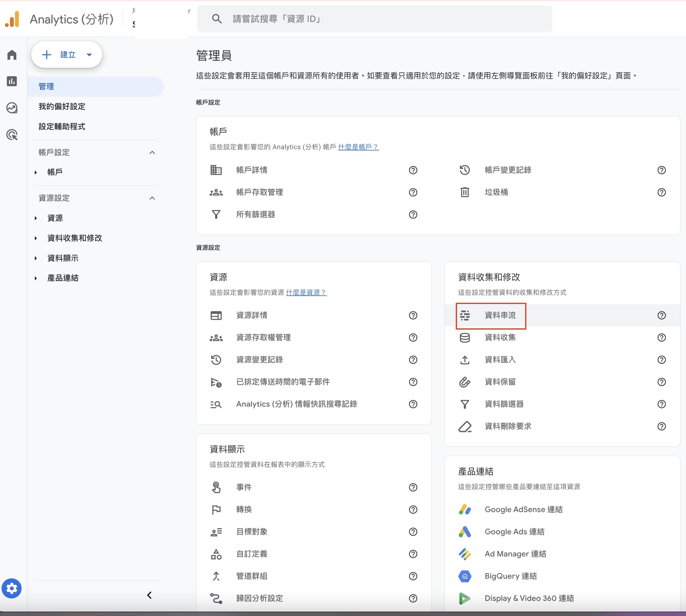Collapse the sidebar with left arrow
686x616 pixels.
149,595
